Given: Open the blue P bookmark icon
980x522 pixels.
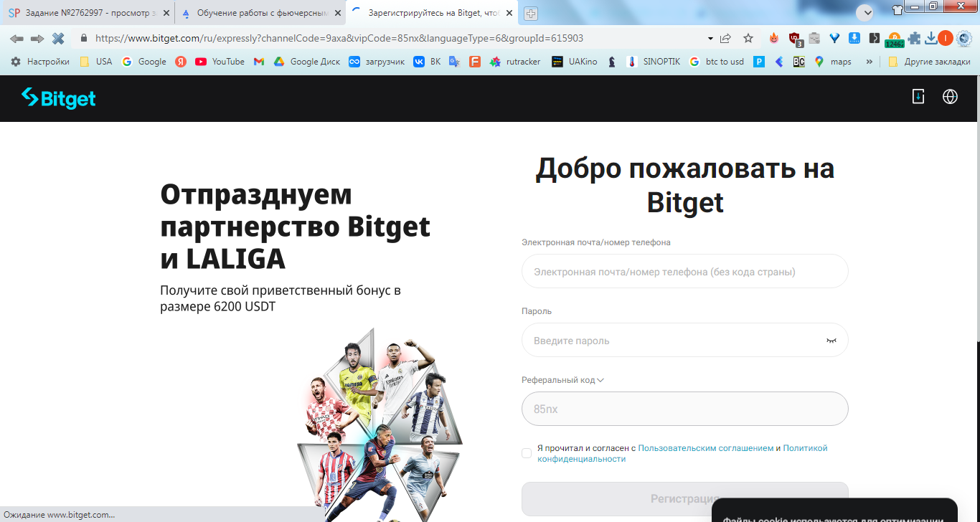Looking at the screenshot, I should [758, 62].
